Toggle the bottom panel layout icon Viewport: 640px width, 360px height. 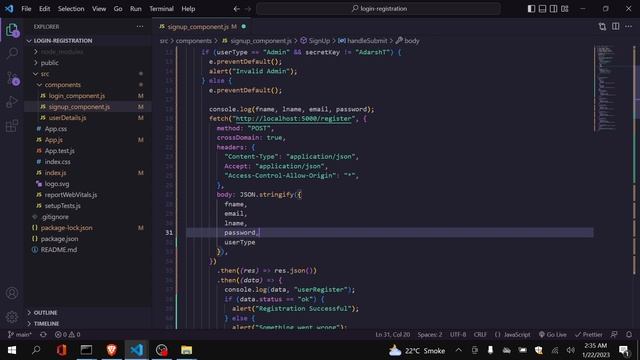tap(542, 9)
